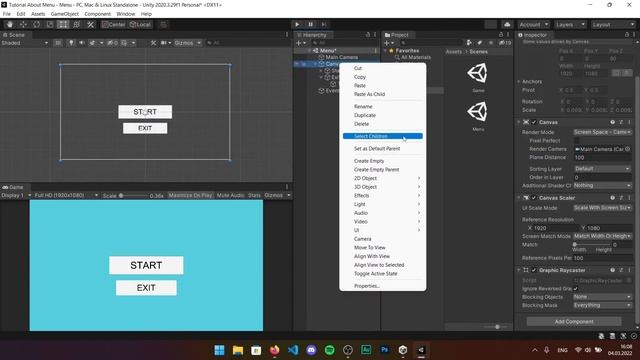This screenshot has width=640, height=360.
Task: Toggle Canvas Scaler enabled checkbox
Action: click(534, 198)
